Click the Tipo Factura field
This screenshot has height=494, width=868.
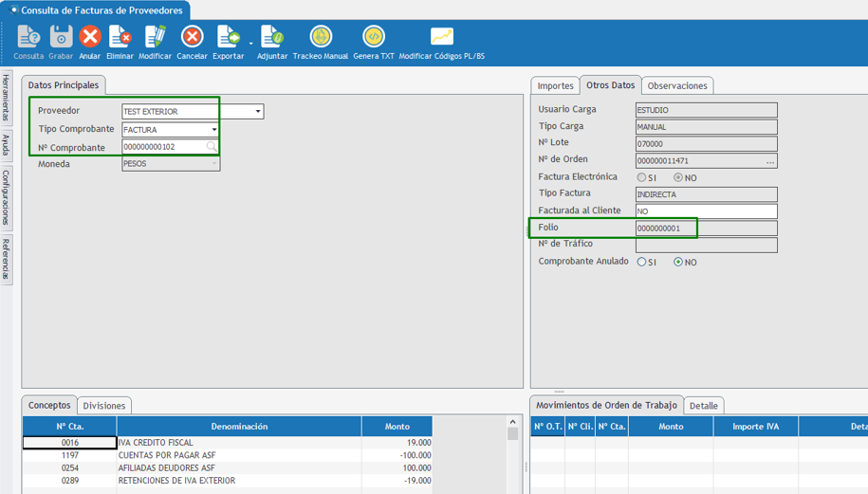(707, 194)
